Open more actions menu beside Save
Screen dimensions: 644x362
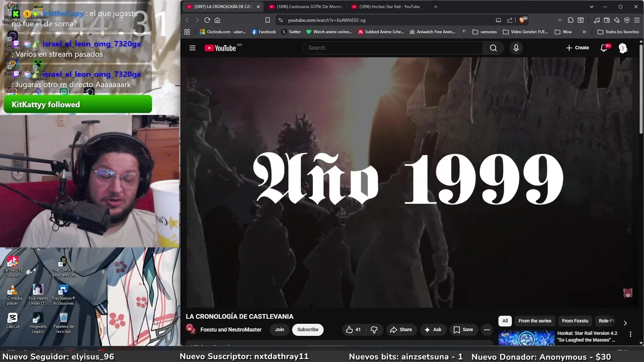[487, 329]
